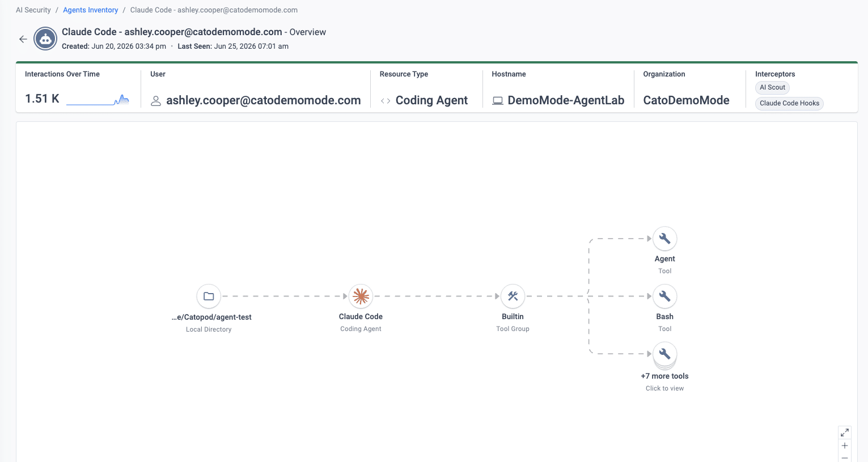
Task: Click the user profile icon
Action: pyautogui.click(x=156, y=101)
